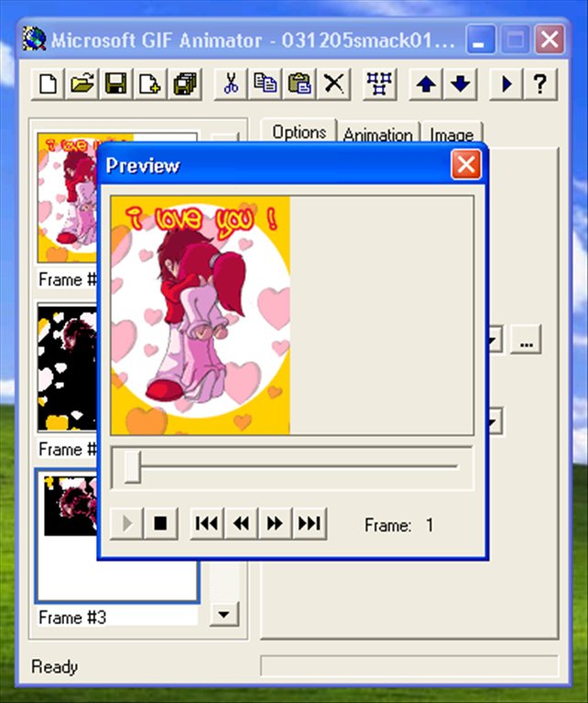Screen dimensions: 588x703
Task: Open a file using the Open folder icon
Action: point(82,83)
